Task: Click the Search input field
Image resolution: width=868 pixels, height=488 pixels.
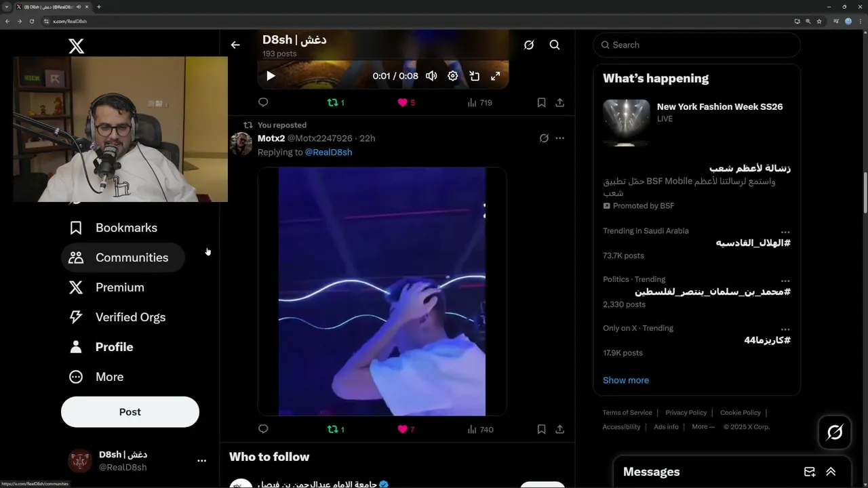Action: (x=697, y=45)
